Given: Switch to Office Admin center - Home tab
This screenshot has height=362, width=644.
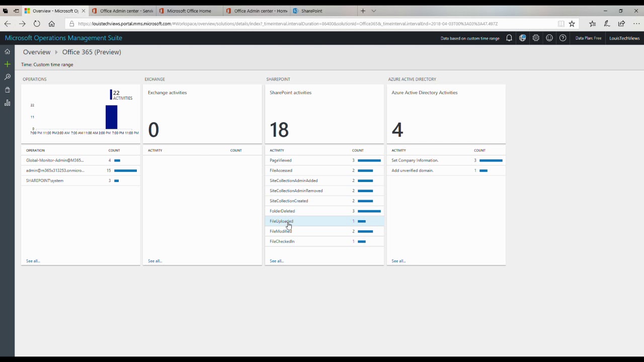Looking at the screenshot, I should pos(257,11).
